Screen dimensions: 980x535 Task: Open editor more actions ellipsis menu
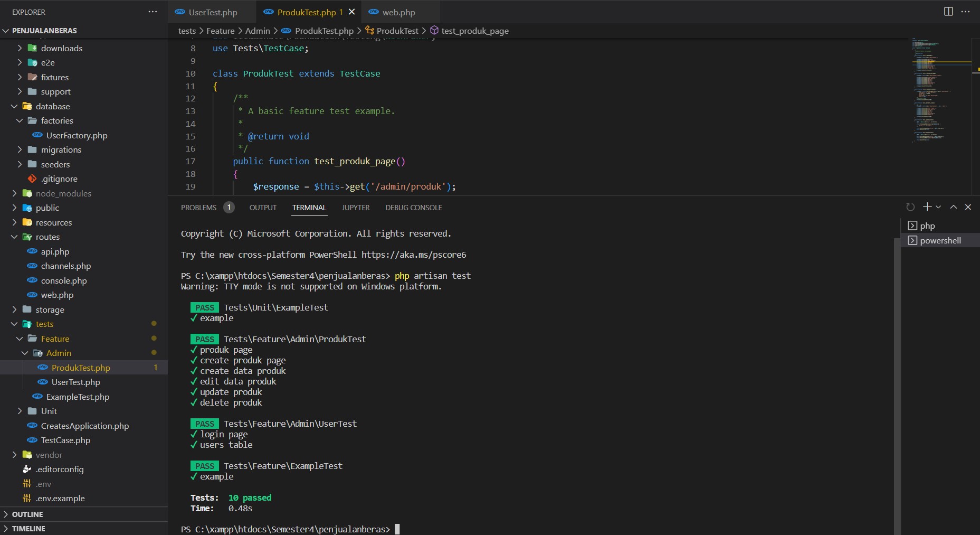[x=965, y=12]
